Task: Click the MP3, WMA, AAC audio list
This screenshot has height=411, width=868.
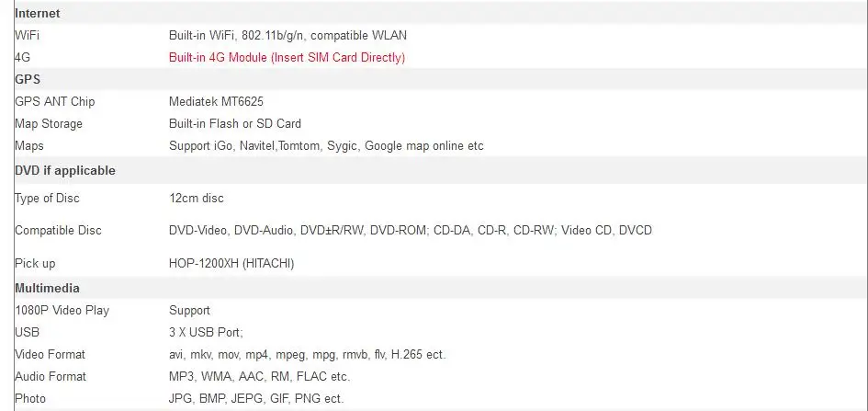Action: [260, 377]
